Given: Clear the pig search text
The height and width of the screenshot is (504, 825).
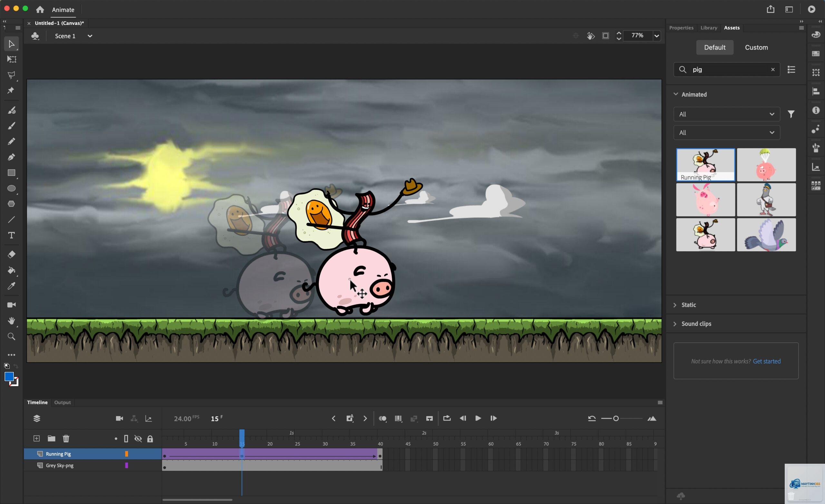Looking at the screenshot, I should (x=773, y=69).
